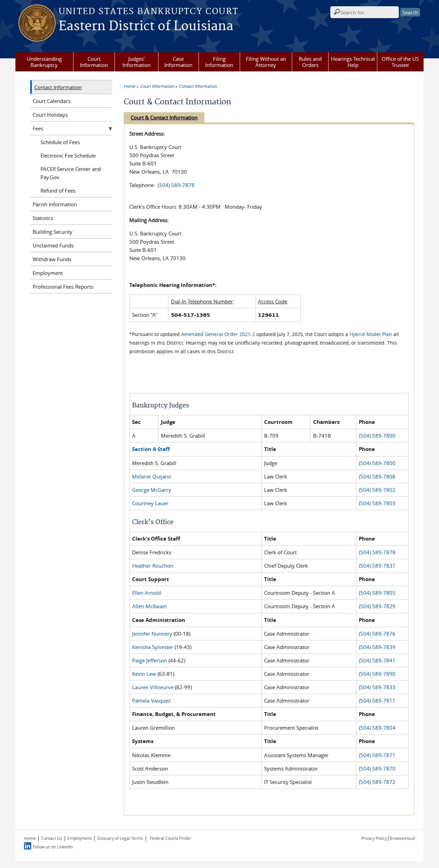Click the magnifier icon in search box
The height and width of the screenshot is (868, 439).
[x=337, y=12]
